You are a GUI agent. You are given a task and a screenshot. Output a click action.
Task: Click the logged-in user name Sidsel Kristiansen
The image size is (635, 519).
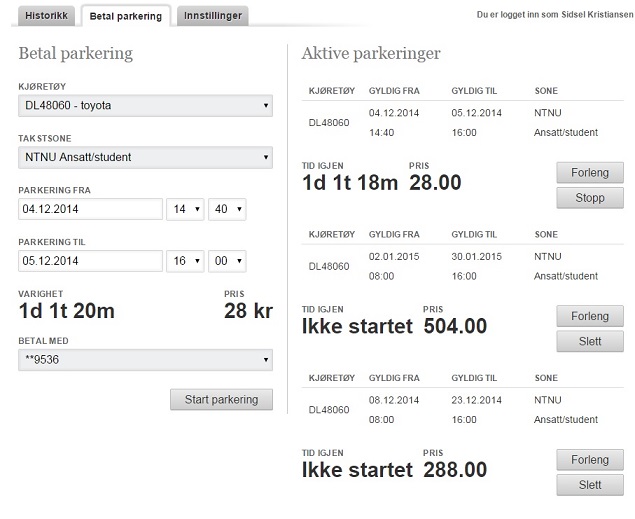pyautogui.click(x=597, y=15)
